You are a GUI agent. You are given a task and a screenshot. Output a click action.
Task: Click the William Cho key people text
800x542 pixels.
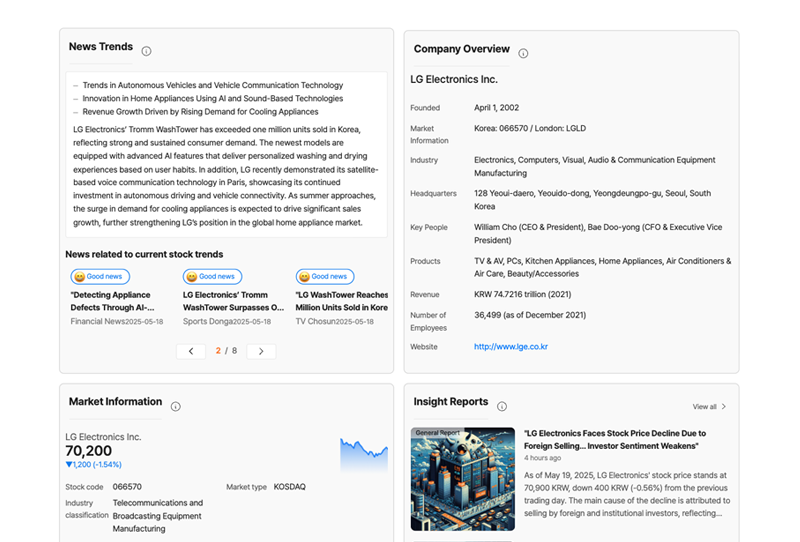click(598, 234)
